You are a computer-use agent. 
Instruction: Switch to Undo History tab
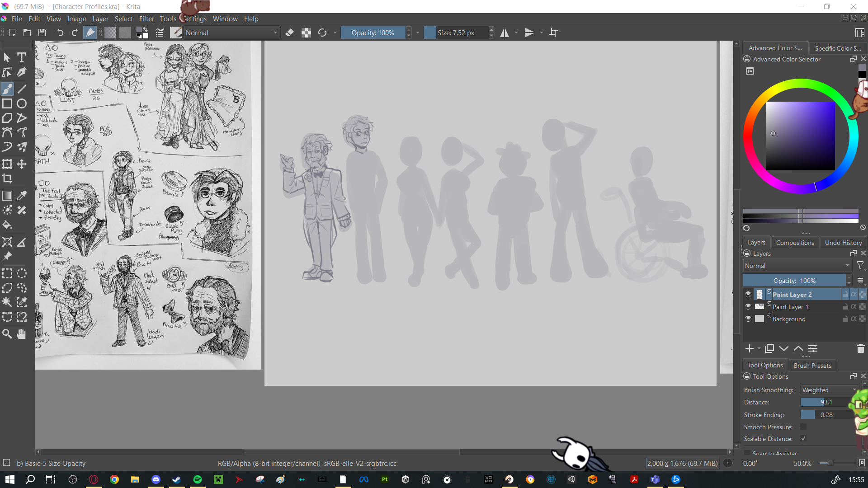(843, 243)
